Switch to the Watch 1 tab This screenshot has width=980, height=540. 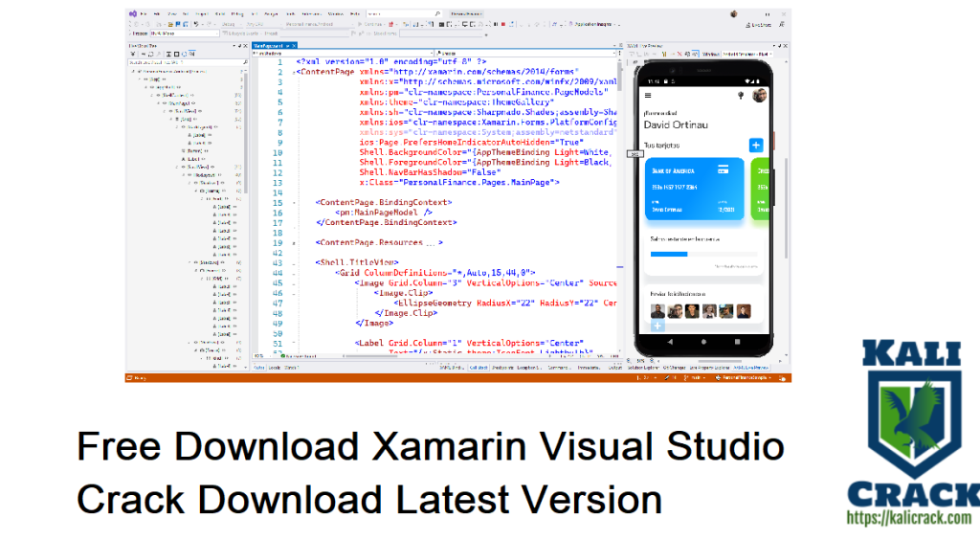(291, 368)
